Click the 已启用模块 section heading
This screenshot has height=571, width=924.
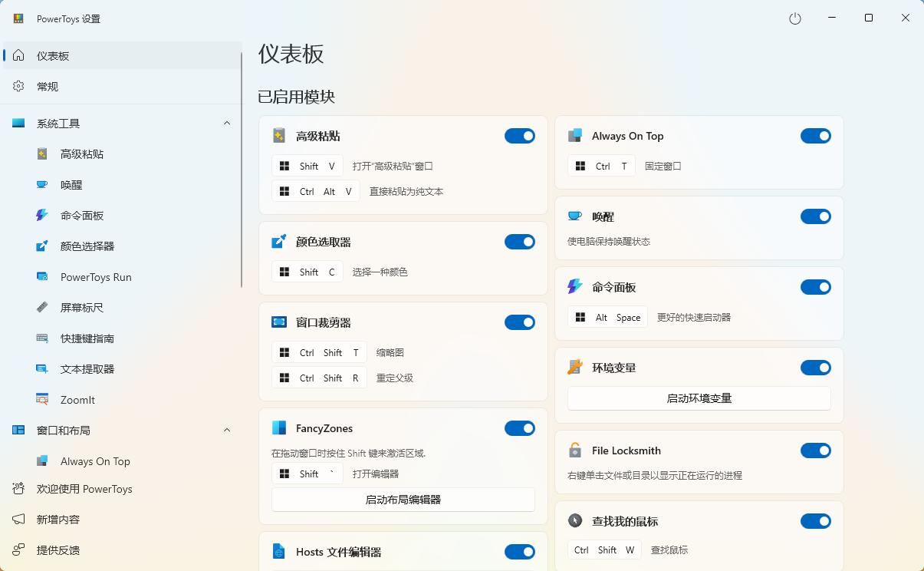pyautogui.click(x=297, y=97)
